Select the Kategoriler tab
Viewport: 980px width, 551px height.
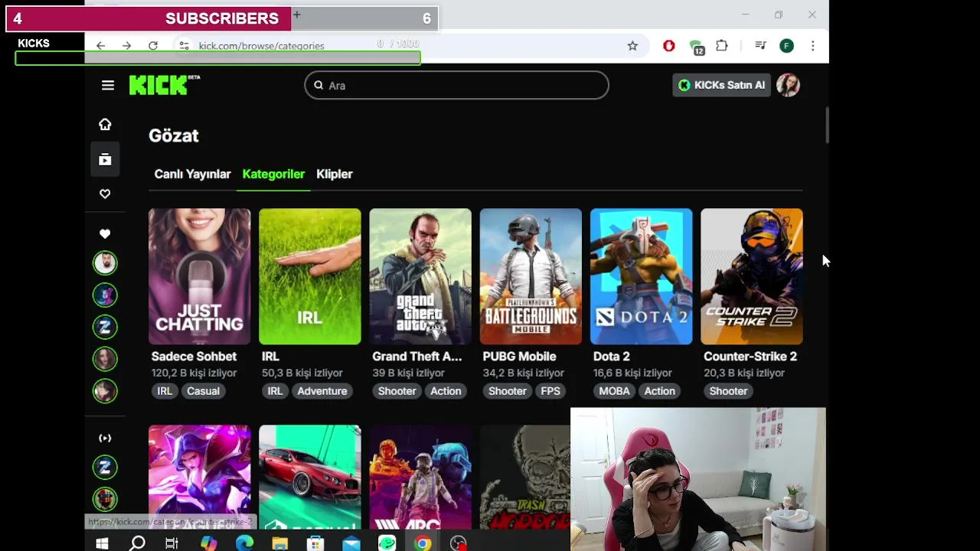pyautogui.click(x=273, y=174)
